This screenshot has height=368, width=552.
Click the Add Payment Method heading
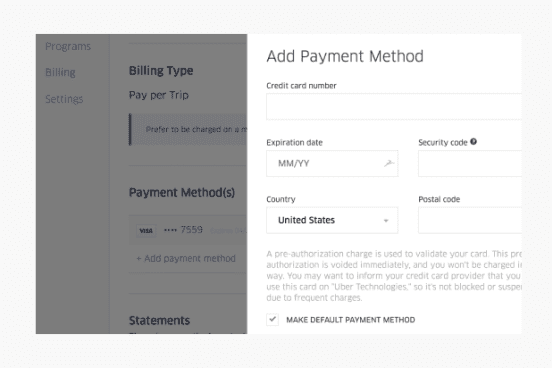[345, 56]
